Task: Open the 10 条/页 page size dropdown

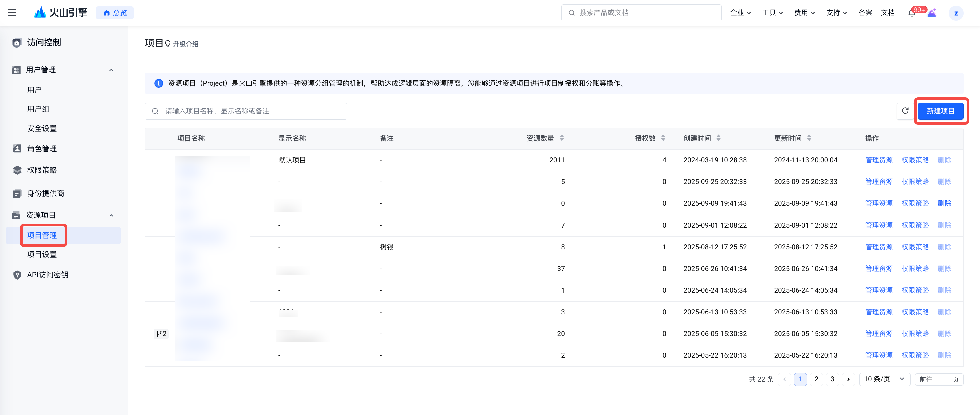Action: (x=884, y=379)
